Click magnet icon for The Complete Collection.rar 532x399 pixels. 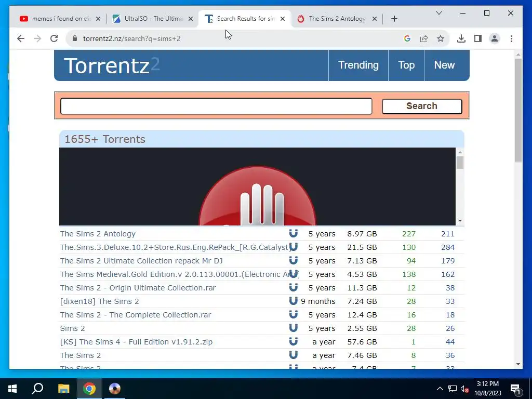(294, 314)
